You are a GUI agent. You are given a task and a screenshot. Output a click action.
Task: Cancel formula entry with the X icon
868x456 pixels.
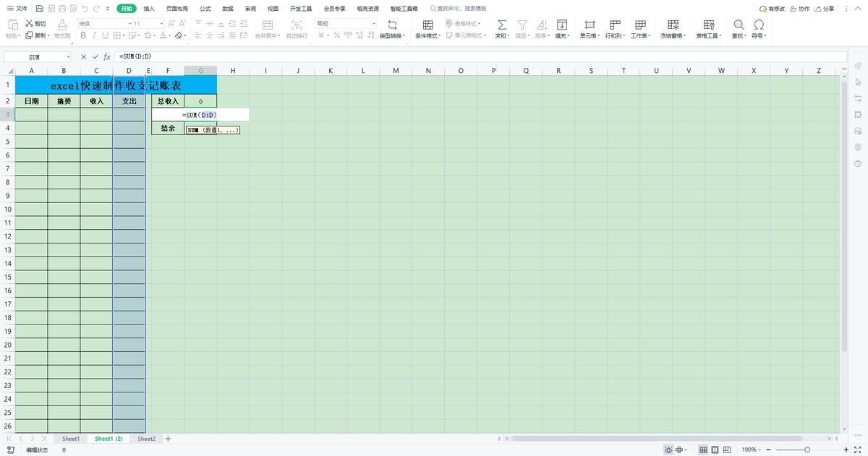point(83,56)
